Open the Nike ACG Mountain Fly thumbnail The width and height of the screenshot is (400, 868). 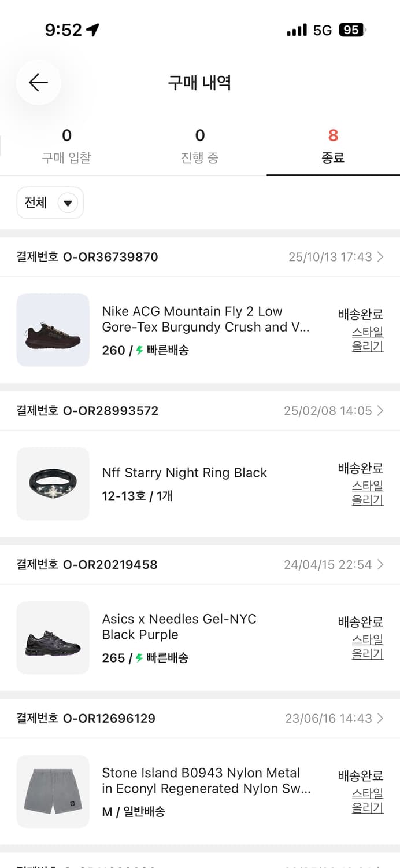(53, 330)
